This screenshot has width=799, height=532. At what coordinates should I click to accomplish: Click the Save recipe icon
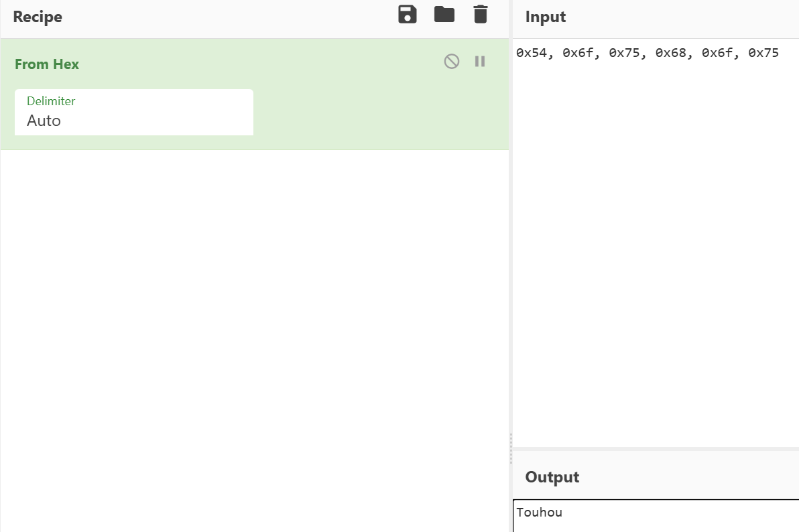click(407, 15)
